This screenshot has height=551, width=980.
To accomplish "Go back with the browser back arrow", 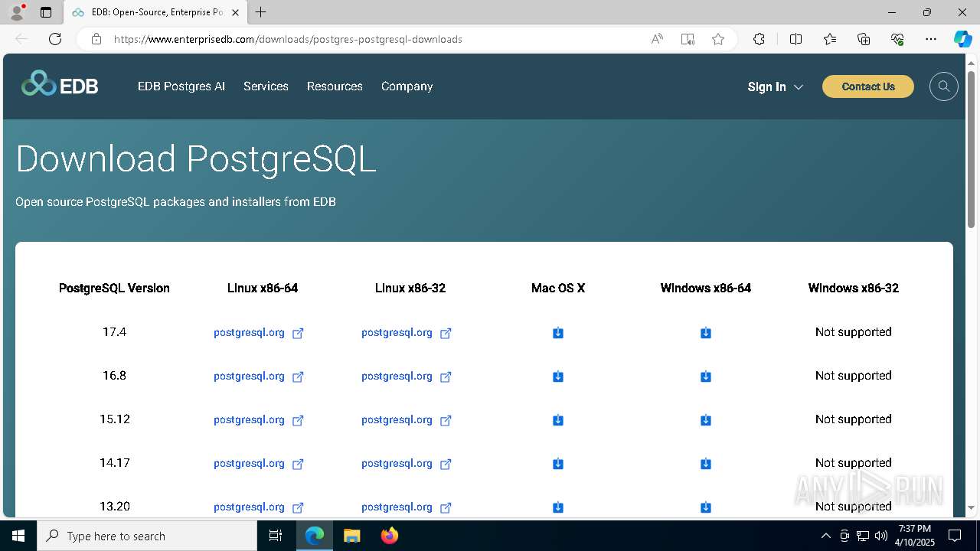I will pyautogui.click(x=21, y=39).
